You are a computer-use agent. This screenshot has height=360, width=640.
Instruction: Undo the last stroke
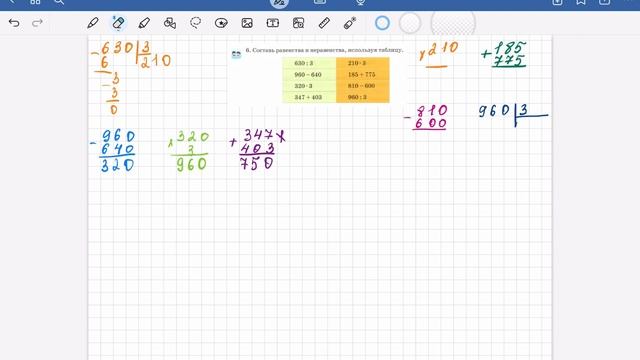pos(14,23)
